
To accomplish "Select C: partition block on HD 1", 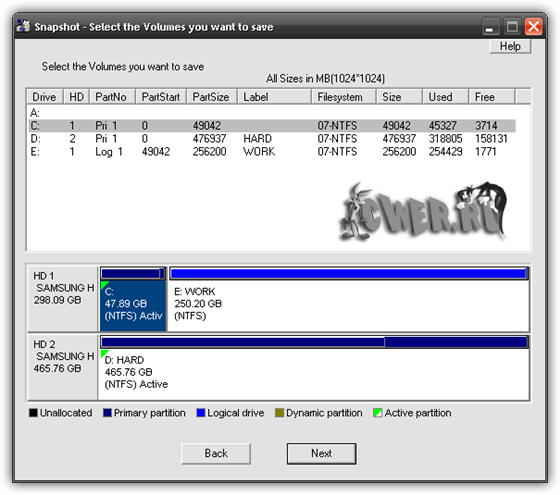I will pos(133,299).
